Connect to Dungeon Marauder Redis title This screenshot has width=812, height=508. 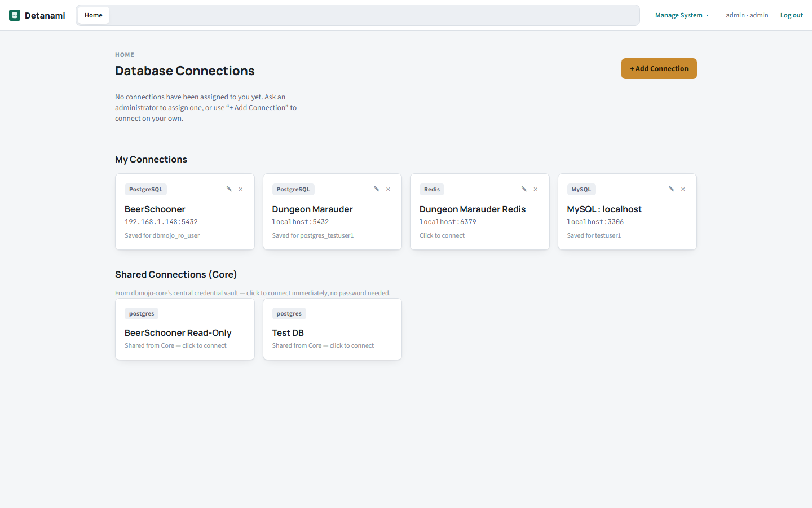pyautogui.click(x=473, y=209)
